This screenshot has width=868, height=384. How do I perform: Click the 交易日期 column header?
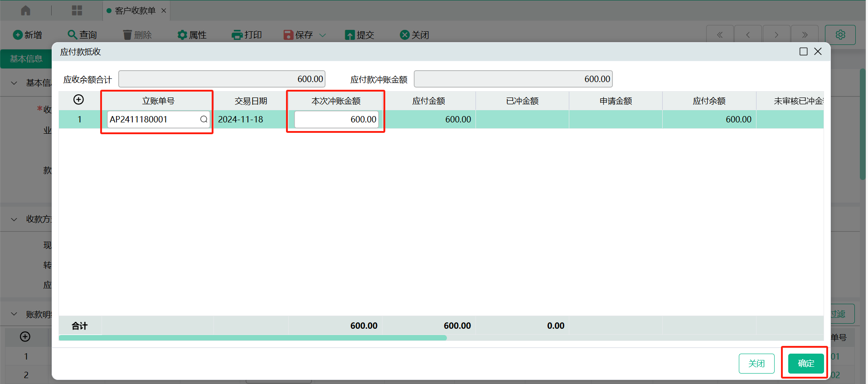click(x=251, y=101)
